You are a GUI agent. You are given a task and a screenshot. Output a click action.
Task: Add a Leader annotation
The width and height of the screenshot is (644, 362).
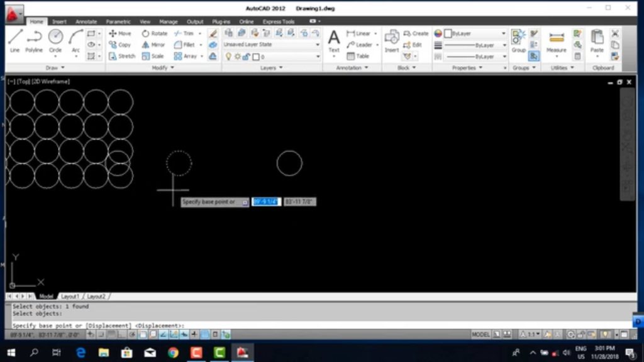(359, 45)
